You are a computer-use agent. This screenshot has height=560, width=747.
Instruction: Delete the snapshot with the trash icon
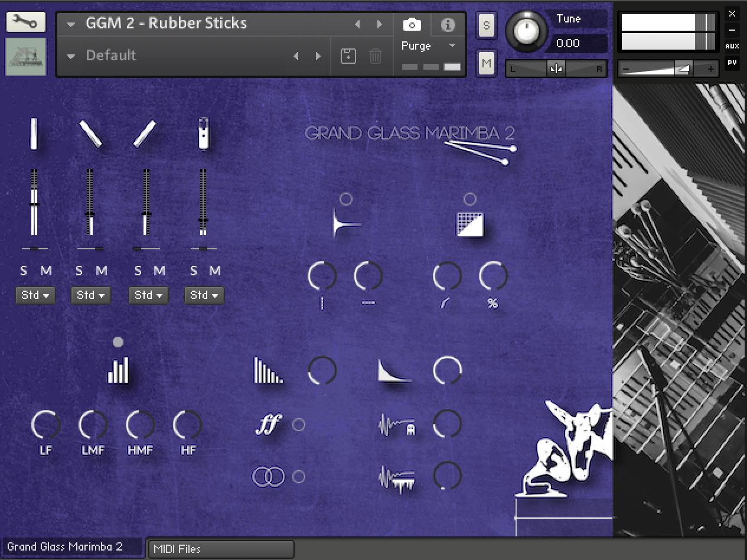click(376, 56)
